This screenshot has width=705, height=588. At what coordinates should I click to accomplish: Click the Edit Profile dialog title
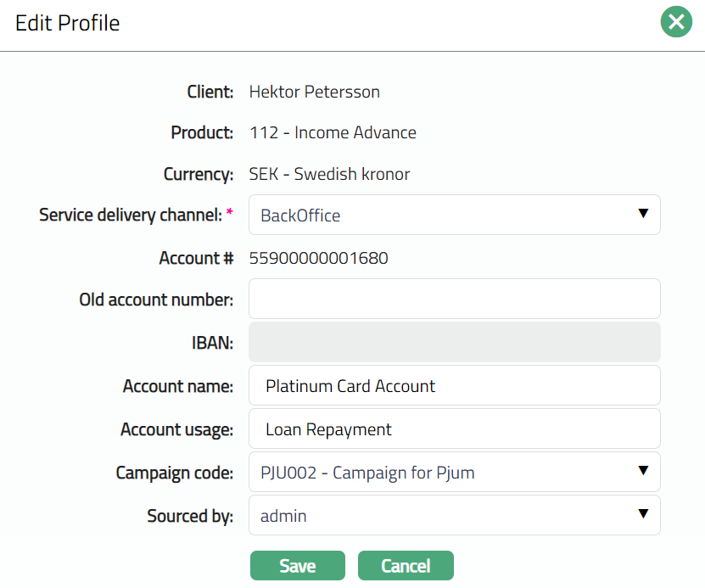68,23
